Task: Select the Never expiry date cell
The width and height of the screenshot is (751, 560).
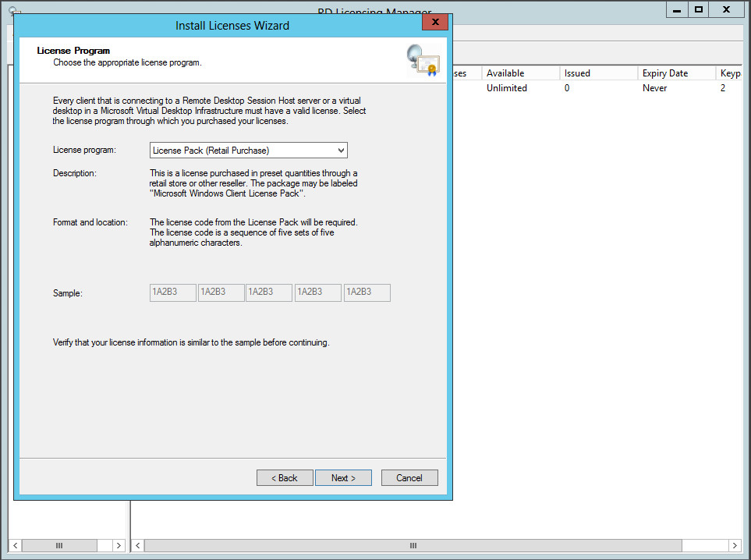Action: click(x=655, y=88)
